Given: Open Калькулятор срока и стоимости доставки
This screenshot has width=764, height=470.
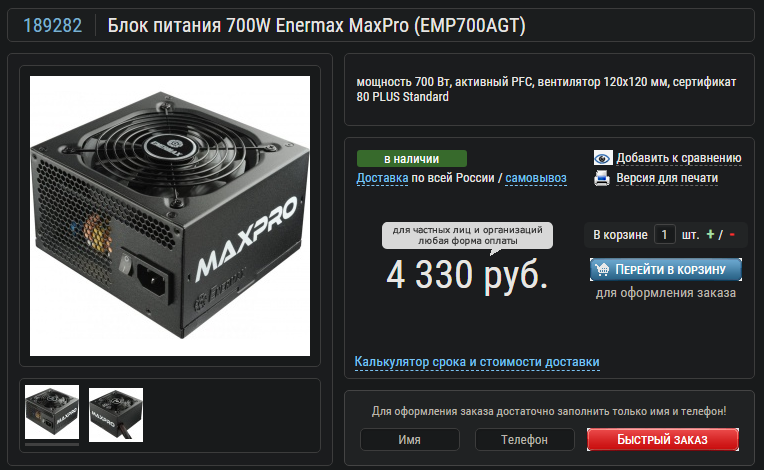Looking at the screenshot, I should coord(477,362).
